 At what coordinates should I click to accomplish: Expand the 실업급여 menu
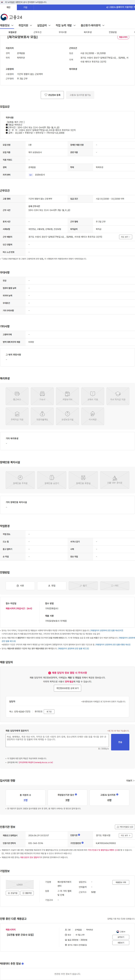[x=44, y=26]
